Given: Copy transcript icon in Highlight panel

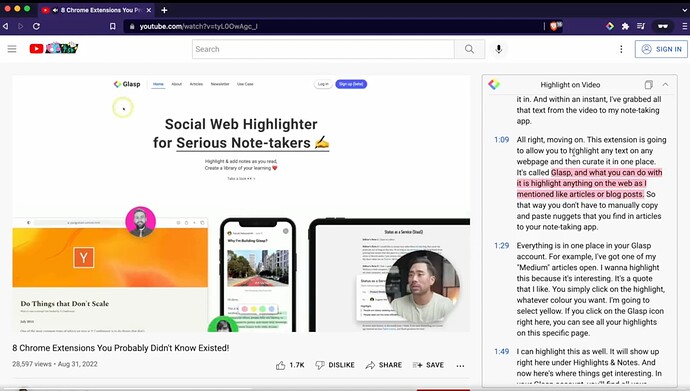Looking at the screenshot, I should [648, 84].
